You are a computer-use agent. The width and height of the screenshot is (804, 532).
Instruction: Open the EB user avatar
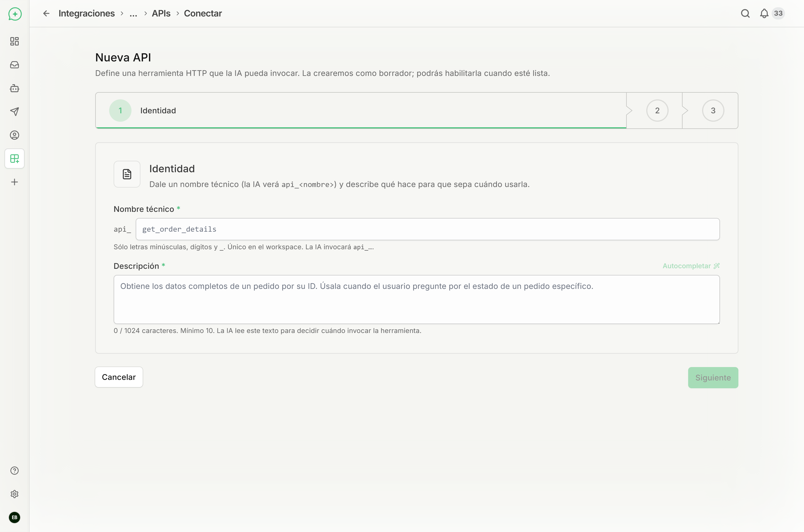[x=15, y=517]
